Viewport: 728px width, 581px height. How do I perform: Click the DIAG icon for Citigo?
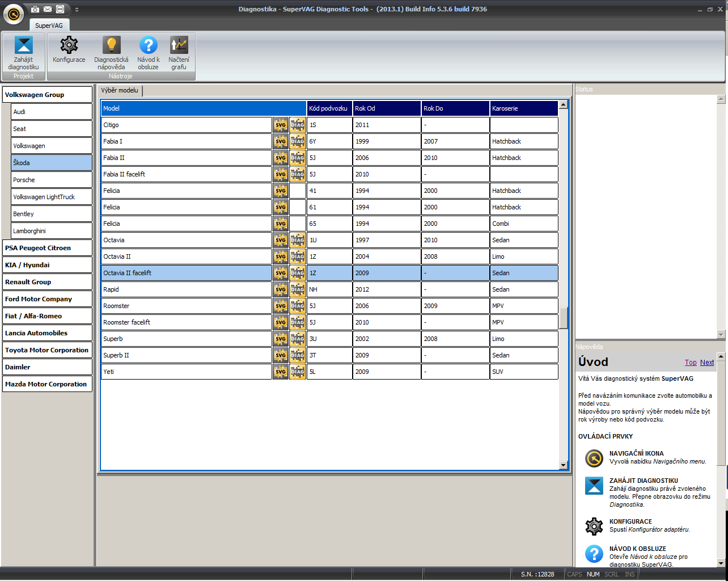298,125
